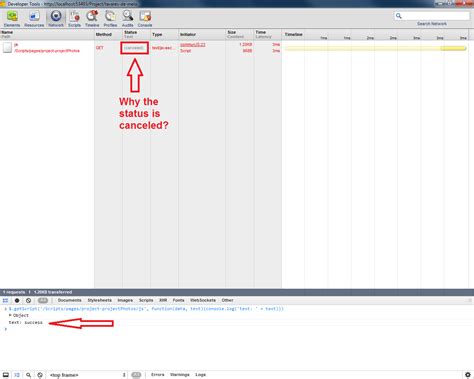
Task: Open the initiator script link
Action: coord(193,45)
